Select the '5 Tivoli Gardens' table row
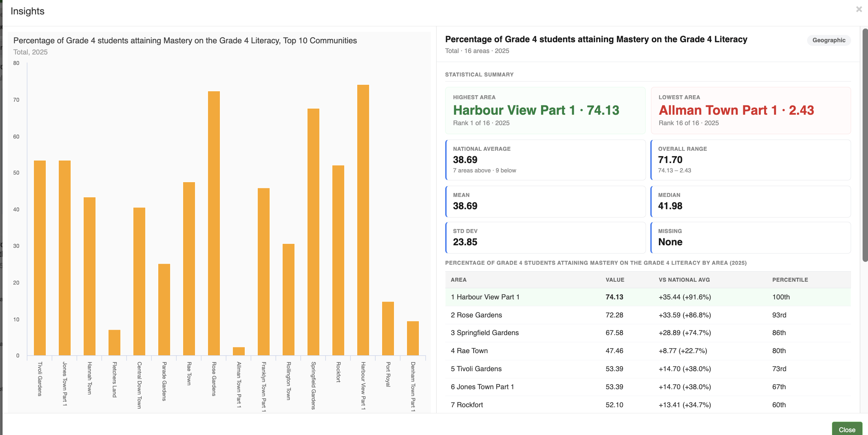This screenshot has height=435, width=868. tap(648, 369)
